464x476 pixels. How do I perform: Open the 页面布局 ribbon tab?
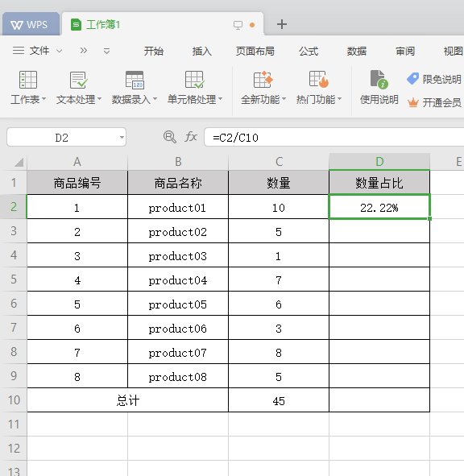[x=255, y=51]
